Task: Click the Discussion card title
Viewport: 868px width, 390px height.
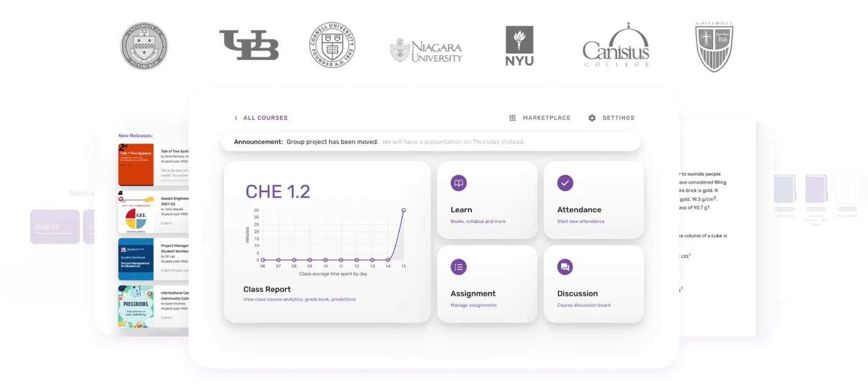Action: pyautogui.click(x=577, y=293)
